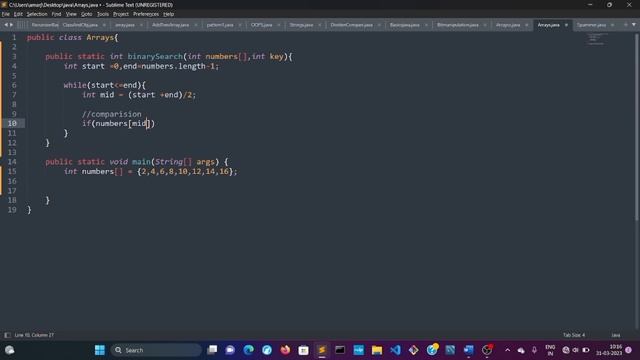Close the Bitmanipulation.java tab
This screenshot has width=640, height=360.
coord(485,25)
